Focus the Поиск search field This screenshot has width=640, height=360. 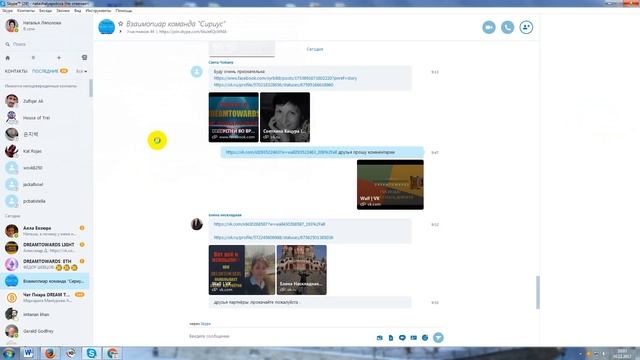(47, 44)
